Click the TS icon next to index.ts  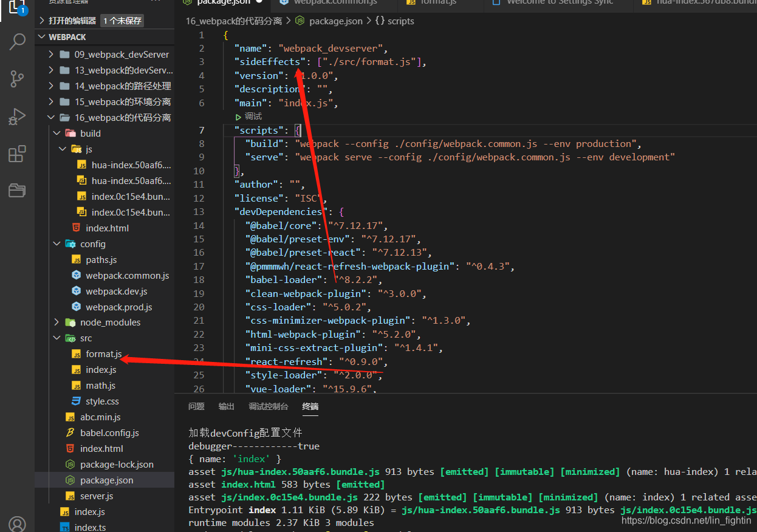click(x=64, y=527)
